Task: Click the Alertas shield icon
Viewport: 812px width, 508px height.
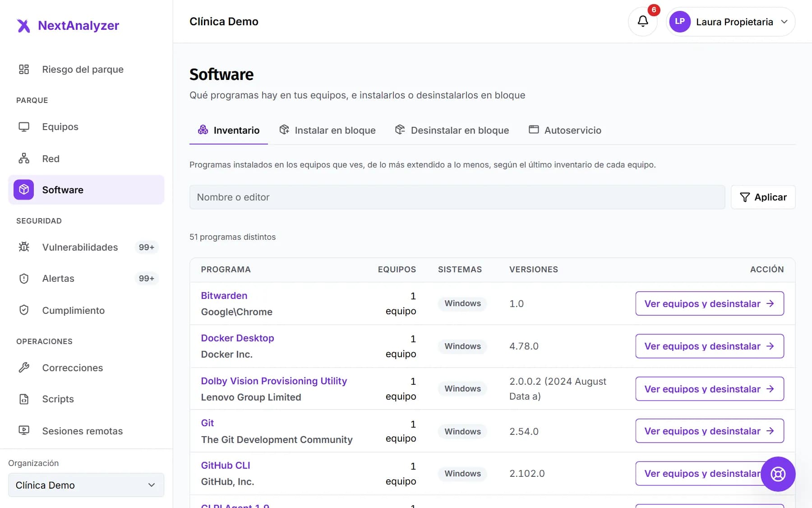Action: pyautogui.click(x=24, y=279)
